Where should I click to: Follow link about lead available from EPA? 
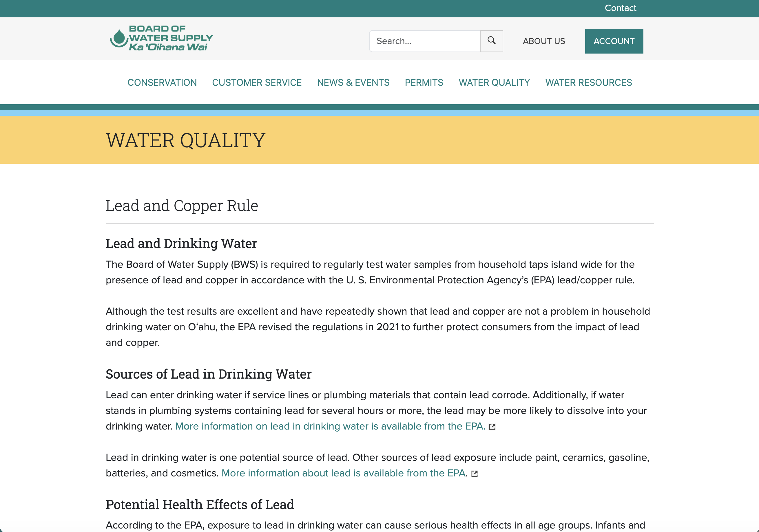click(344, 473)
